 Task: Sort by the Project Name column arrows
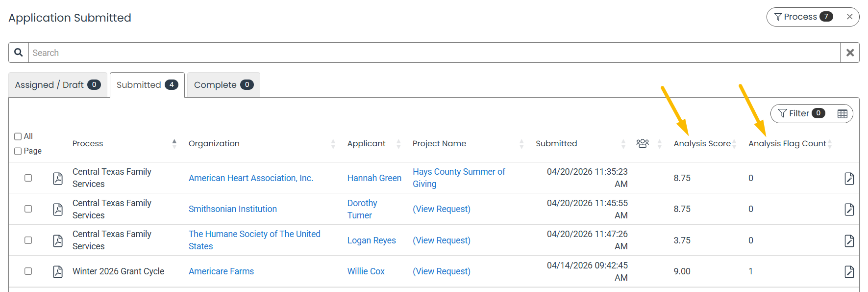pyautogui.click(x=521, y=144)
